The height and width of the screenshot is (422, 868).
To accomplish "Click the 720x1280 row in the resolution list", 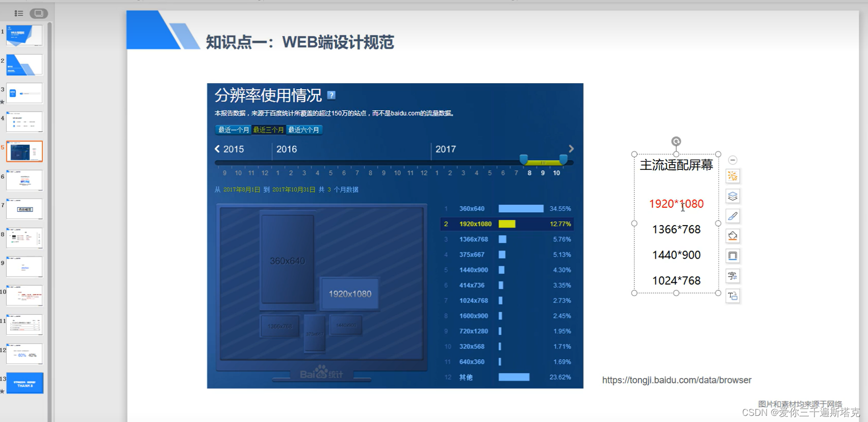I will click(x=507, y=331).
